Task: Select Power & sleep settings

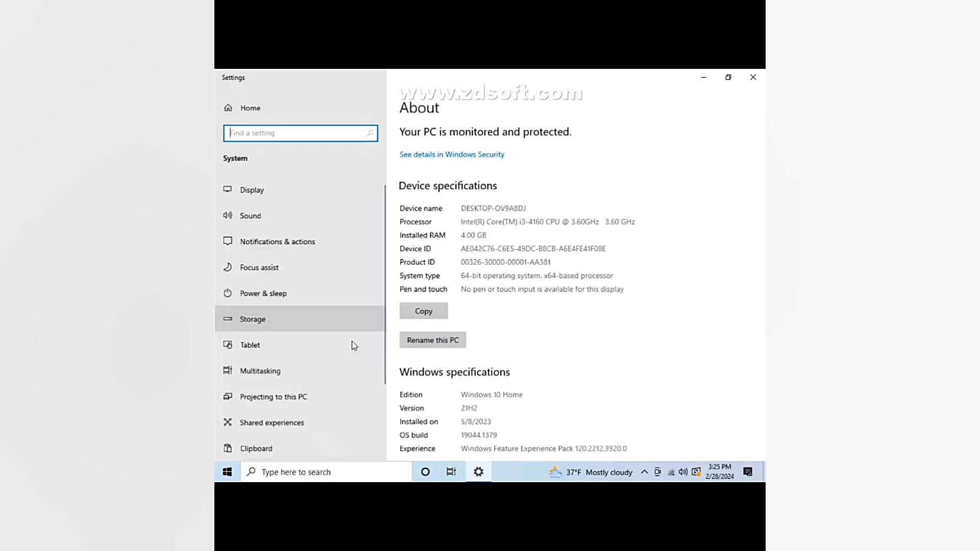Action: [300, 293]
